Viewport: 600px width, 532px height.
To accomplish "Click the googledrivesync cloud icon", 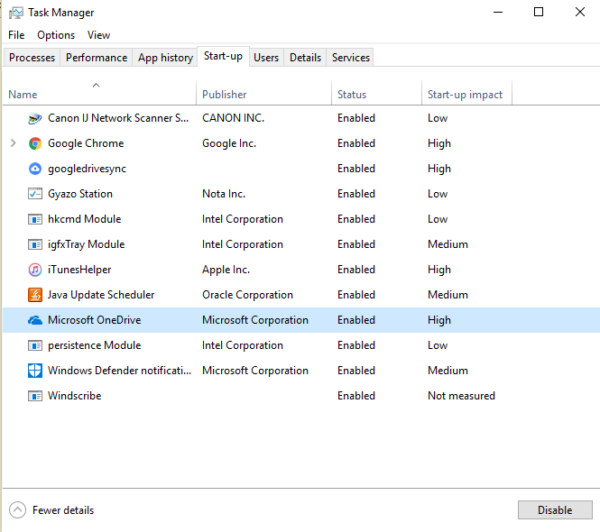I will 35,169.
